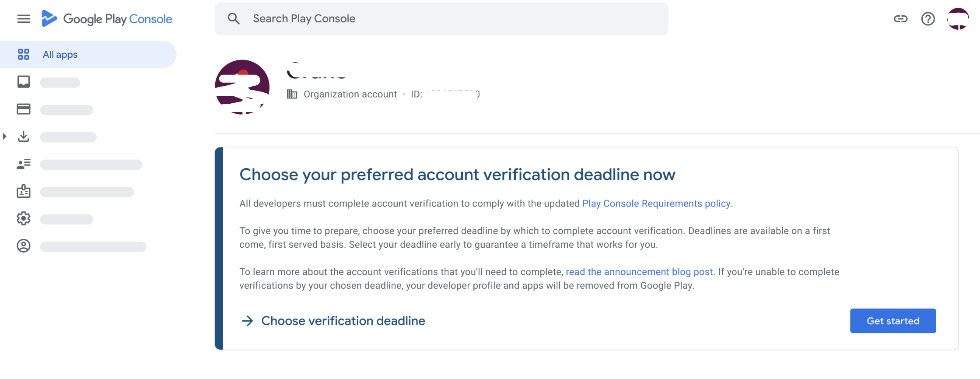Open the users and permissions list icon

24,164
